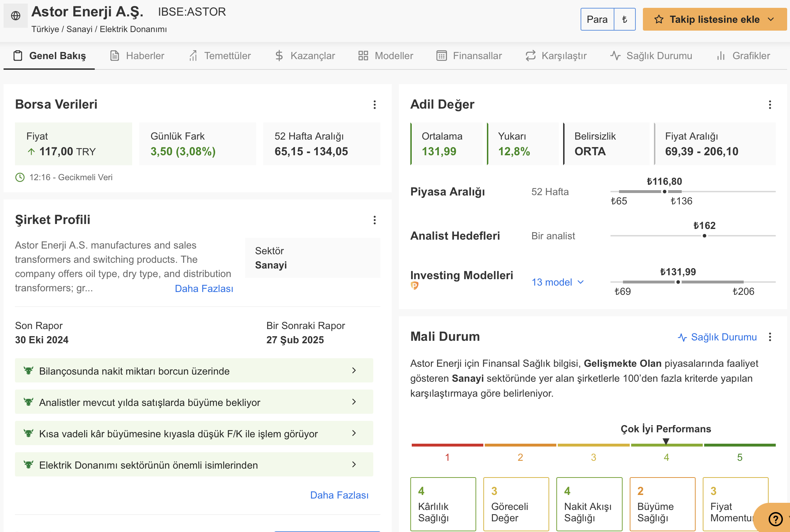Click the orange help question mark button

[775, 519]
